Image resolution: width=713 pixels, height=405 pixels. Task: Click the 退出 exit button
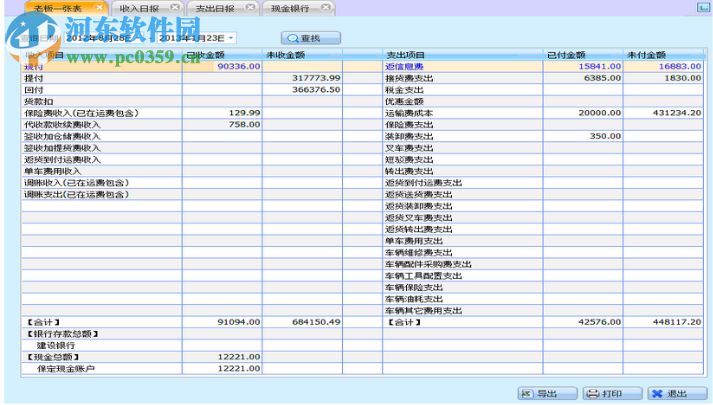tap(678, 393)
